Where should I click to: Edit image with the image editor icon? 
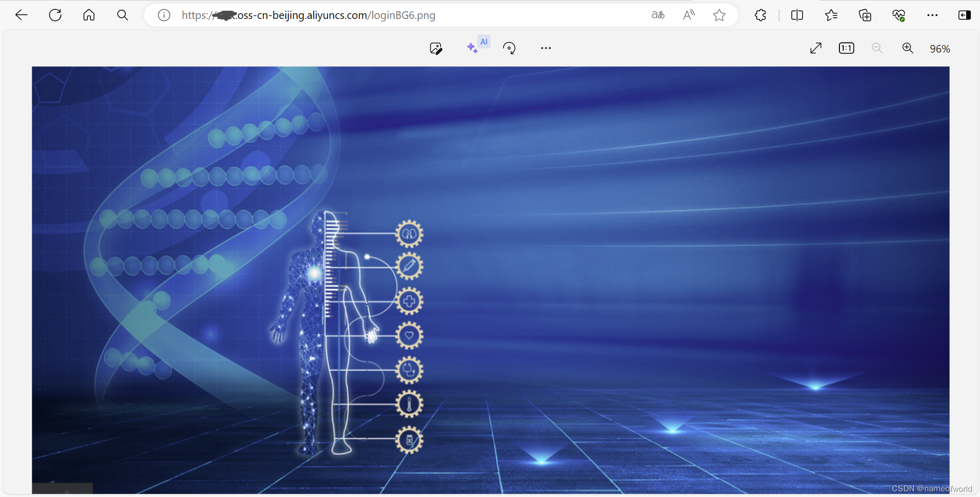click(436, 49)
